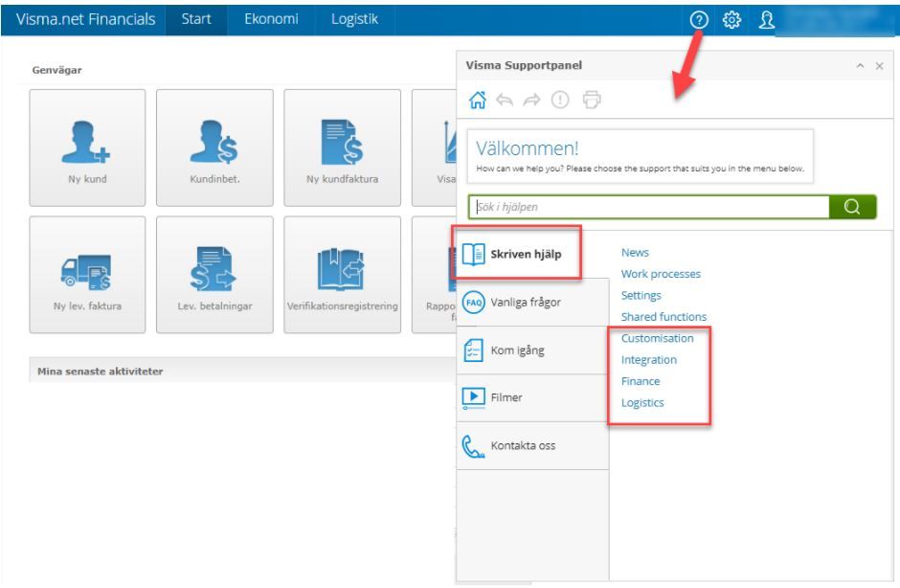Open the settings gear icon
Viewport: 900px width, 588px height.
731,20
